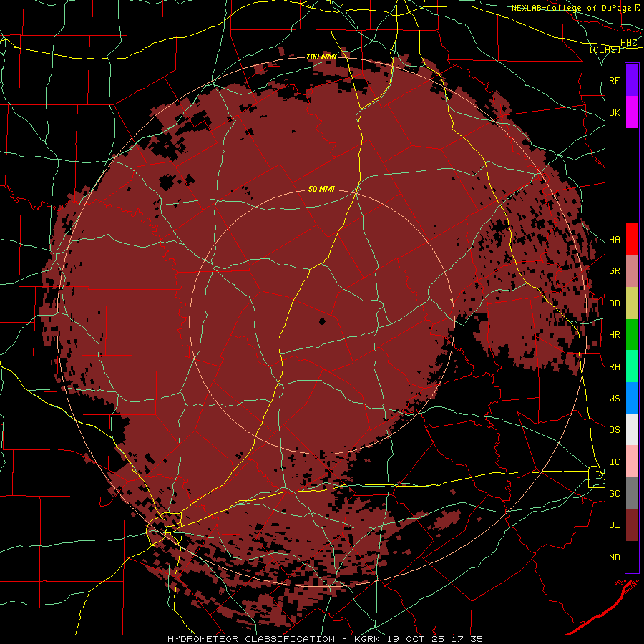
Task: Click the HR legend label
Action: 615,335
